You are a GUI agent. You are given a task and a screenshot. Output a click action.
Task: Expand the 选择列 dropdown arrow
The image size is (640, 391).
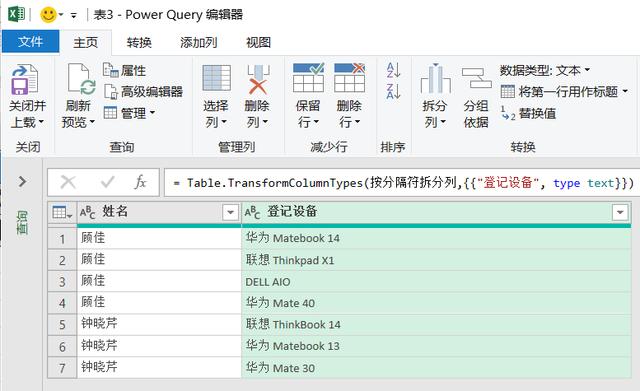coord(224,122)
